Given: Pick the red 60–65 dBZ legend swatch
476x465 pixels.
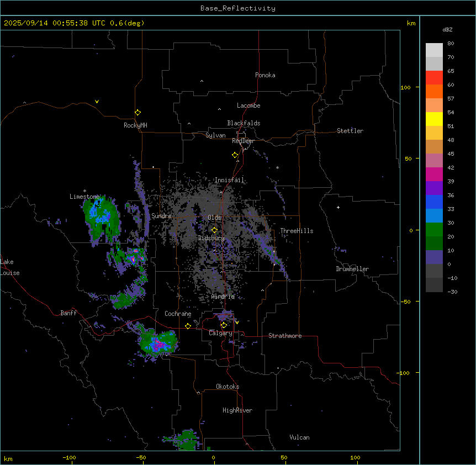Looking at the screenshot, I should [x=434, y=77].
